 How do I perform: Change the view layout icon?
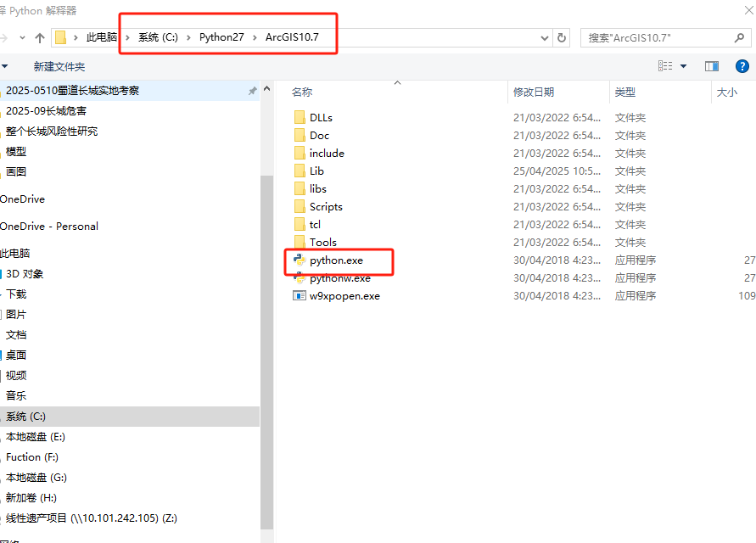[x=665, y=66]
